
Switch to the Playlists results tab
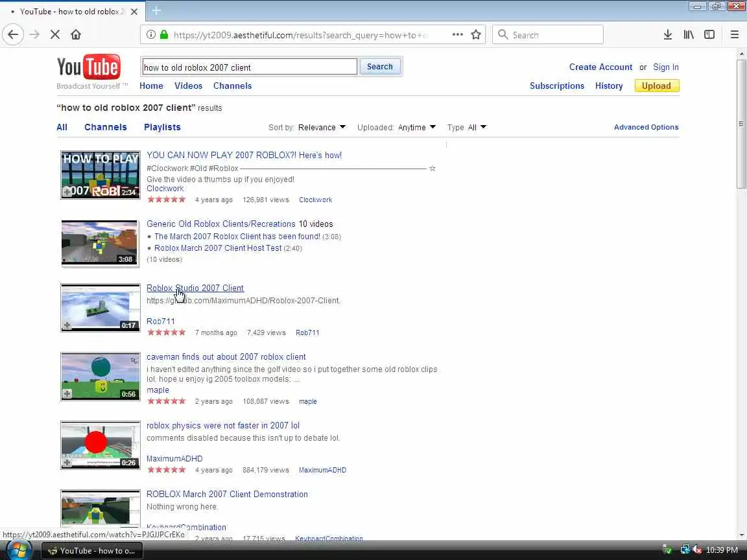point(162,127)
